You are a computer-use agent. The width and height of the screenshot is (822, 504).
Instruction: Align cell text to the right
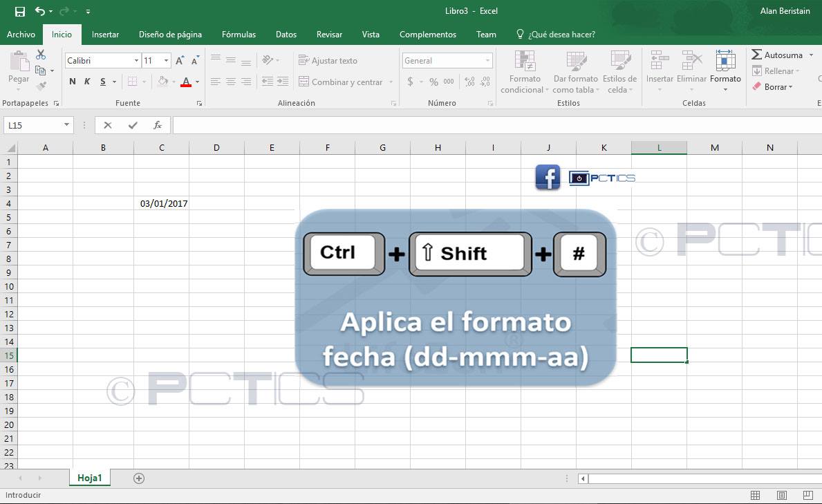click(x=246, y=82)
